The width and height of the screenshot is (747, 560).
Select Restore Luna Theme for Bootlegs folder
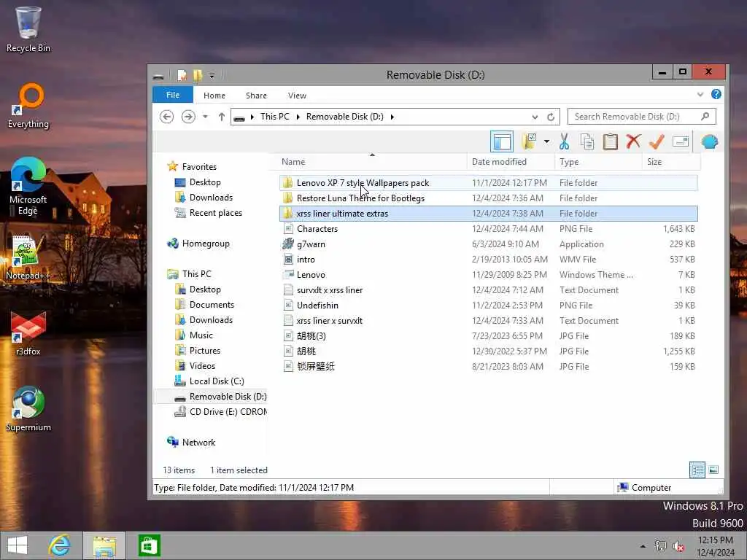489,198
